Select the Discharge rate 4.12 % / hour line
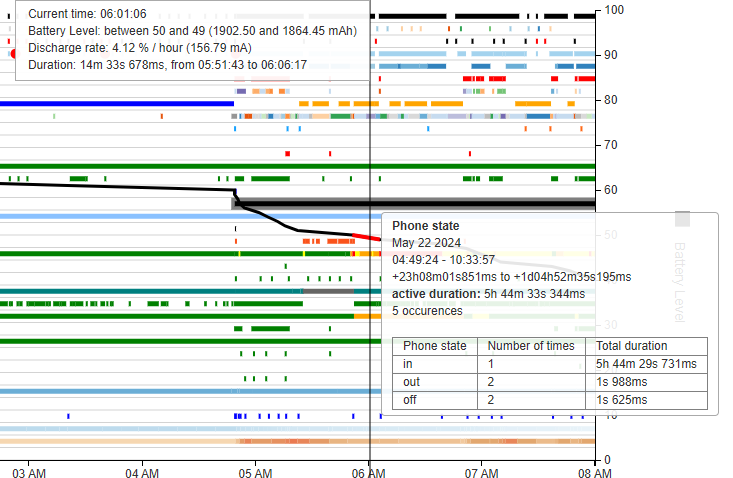Viewport: 733px width, 478px height. click(x=140, y=48)
